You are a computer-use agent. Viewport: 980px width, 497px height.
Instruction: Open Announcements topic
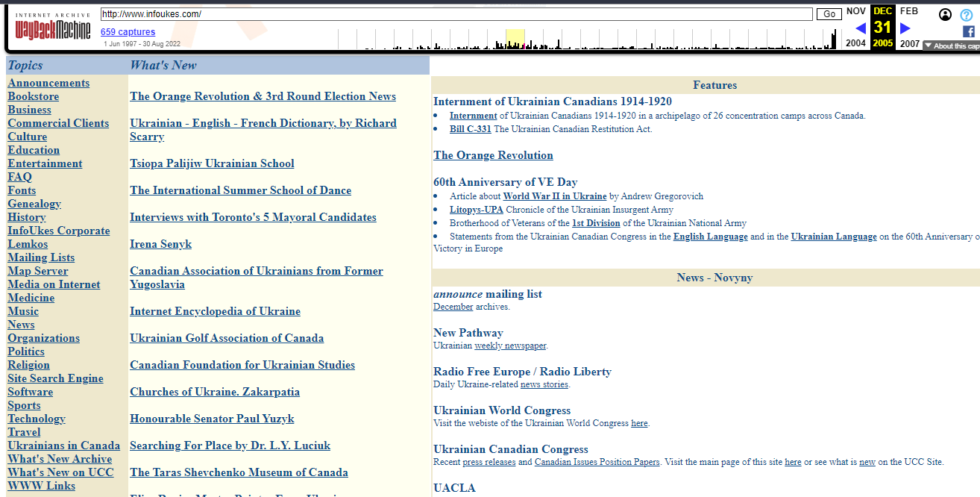click(48, 83)
